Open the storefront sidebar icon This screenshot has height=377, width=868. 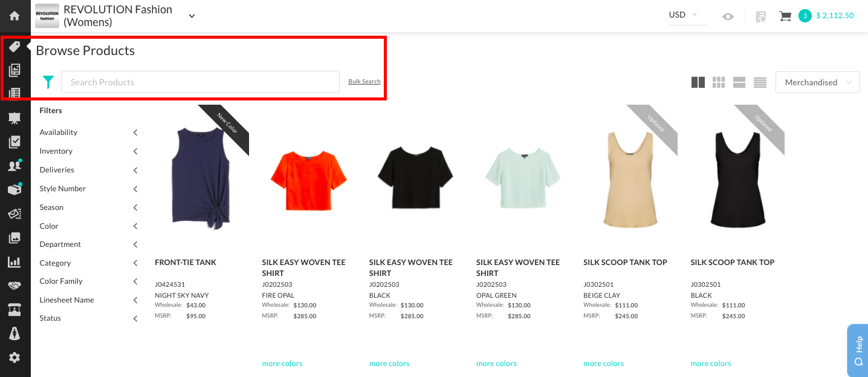15,309
